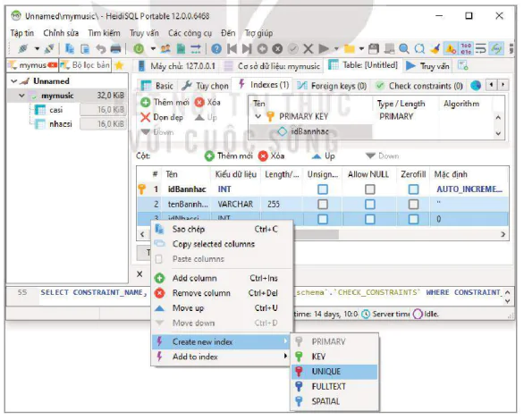Toggle the word wrap icon

480,49
